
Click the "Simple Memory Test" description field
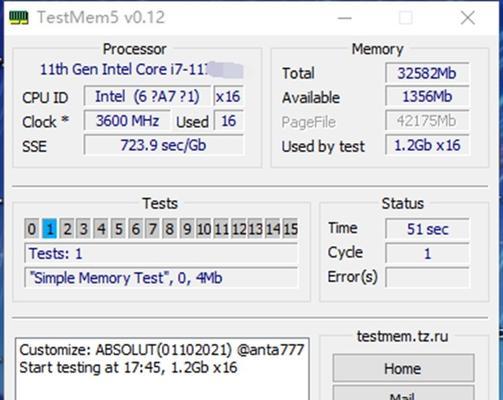click(x=161, y=278)
